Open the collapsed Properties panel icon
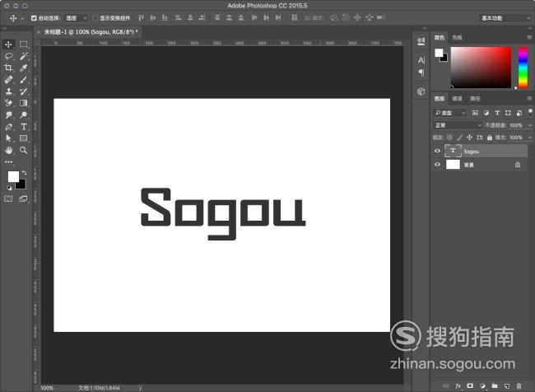This screenshot has height=392, width=535. [421, 42]
